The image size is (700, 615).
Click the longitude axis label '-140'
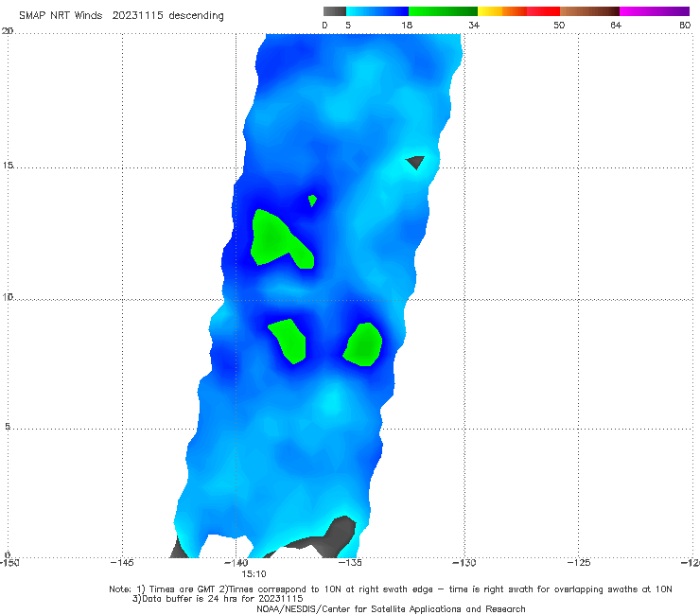[x=236, y=562]
